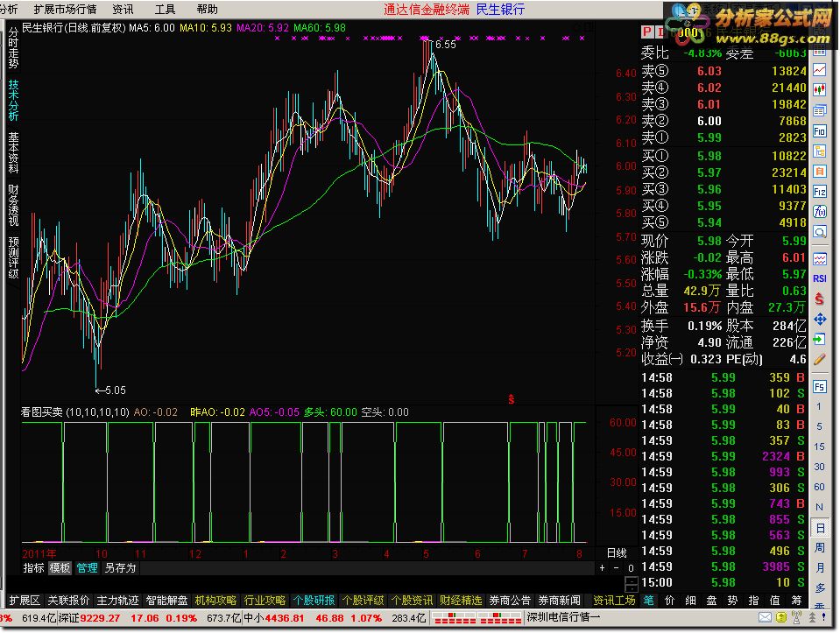Click the F12 trading icon

point(819,192)
